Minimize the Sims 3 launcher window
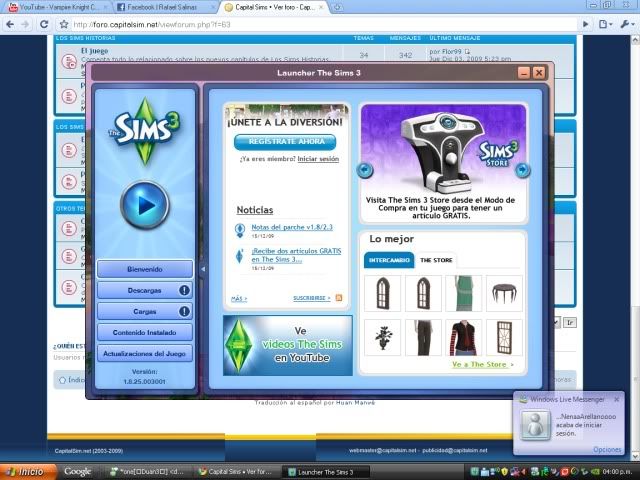Viewport: 640px width, 480px height. point(524,73)
